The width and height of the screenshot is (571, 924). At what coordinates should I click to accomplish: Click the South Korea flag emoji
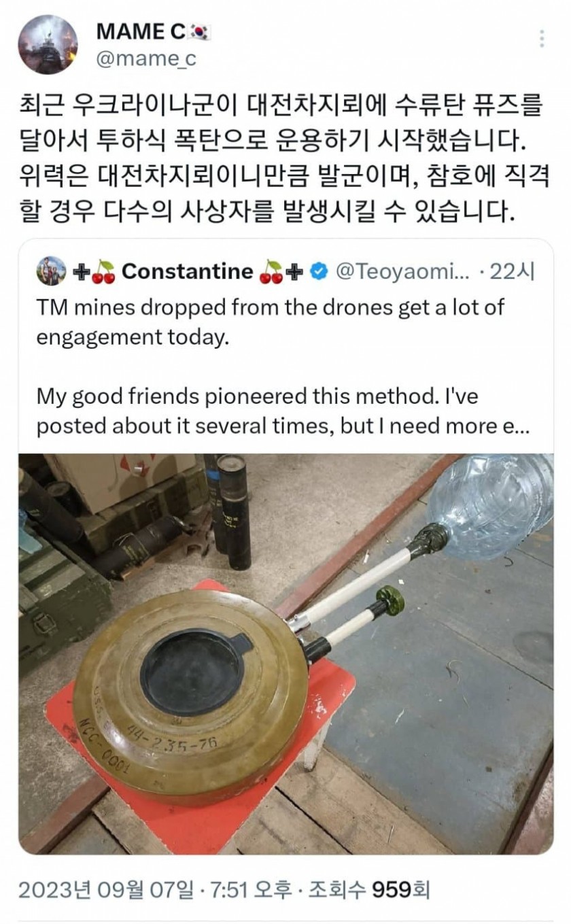[x=200, y=30]
